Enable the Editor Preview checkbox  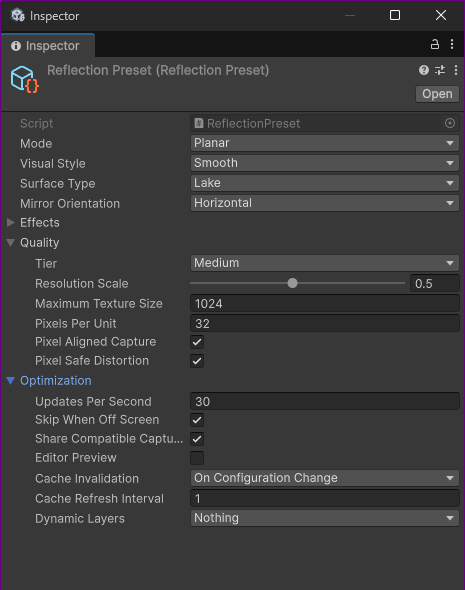click(197, 458)
